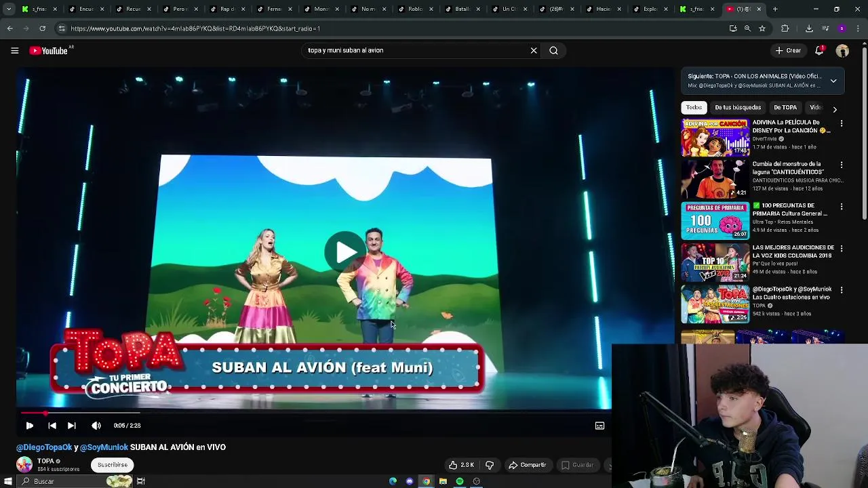868x488 pixels.
Task: Open browser downloads
Action: (809, 28)
